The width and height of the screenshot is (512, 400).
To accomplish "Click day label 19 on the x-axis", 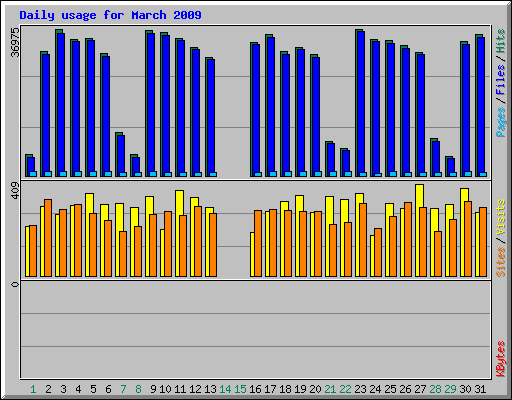I will (300, 389).
